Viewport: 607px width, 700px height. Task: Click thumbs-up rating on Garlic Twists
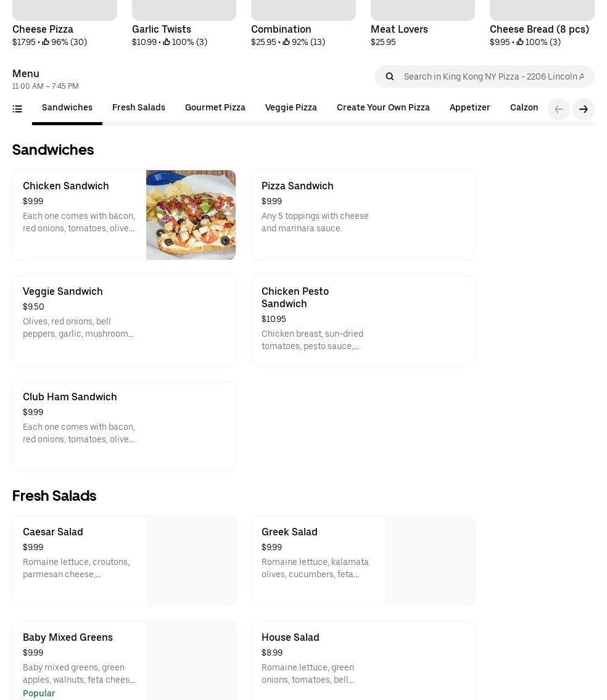pyautogui.click(x=167, y=43)
